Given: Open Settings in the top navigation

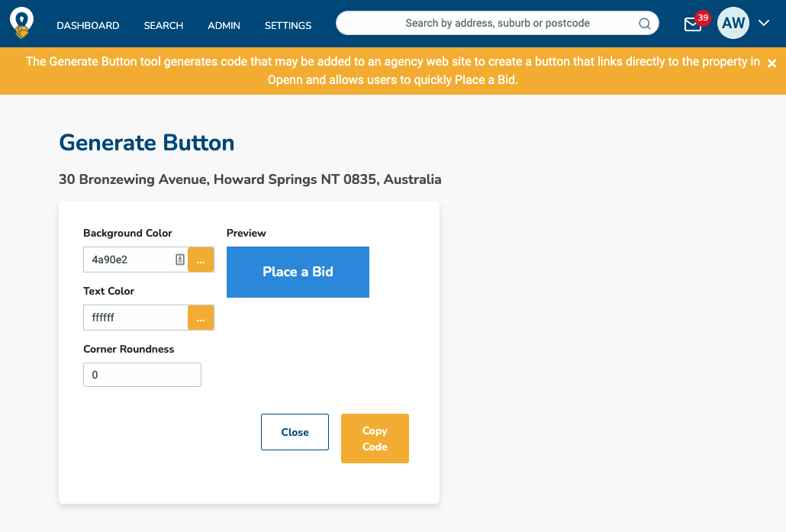Looking at the screenshot, I should [x=288, y=26].
